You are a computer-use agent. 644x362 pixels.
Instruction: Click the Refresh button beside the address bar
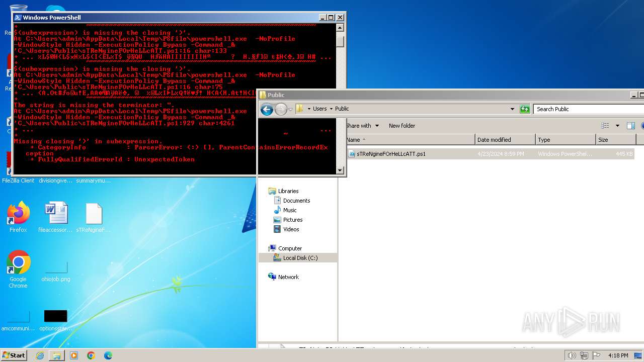point(525,109)
